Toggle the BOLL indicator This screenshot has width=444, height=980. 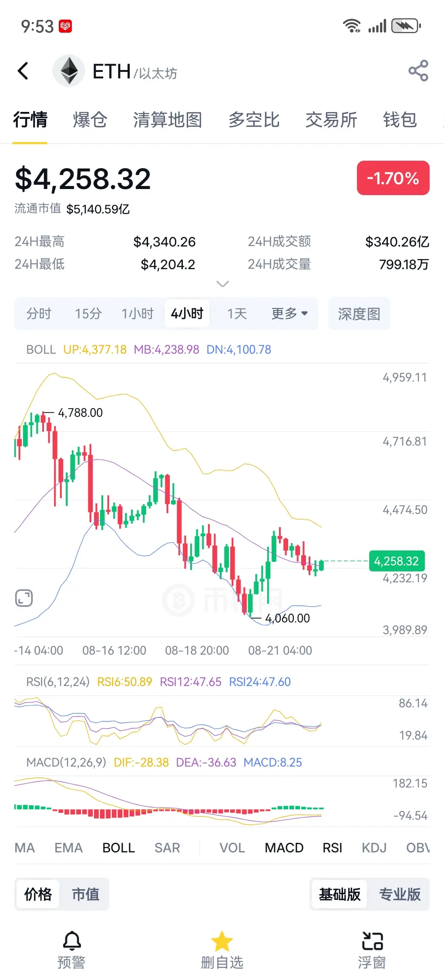point(118,848)
